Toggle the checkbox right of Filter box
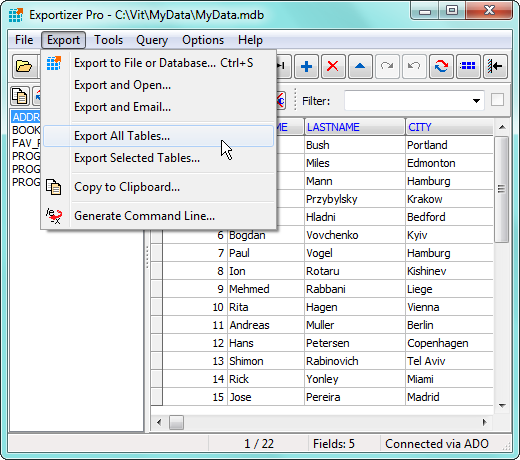 point(497,100)
